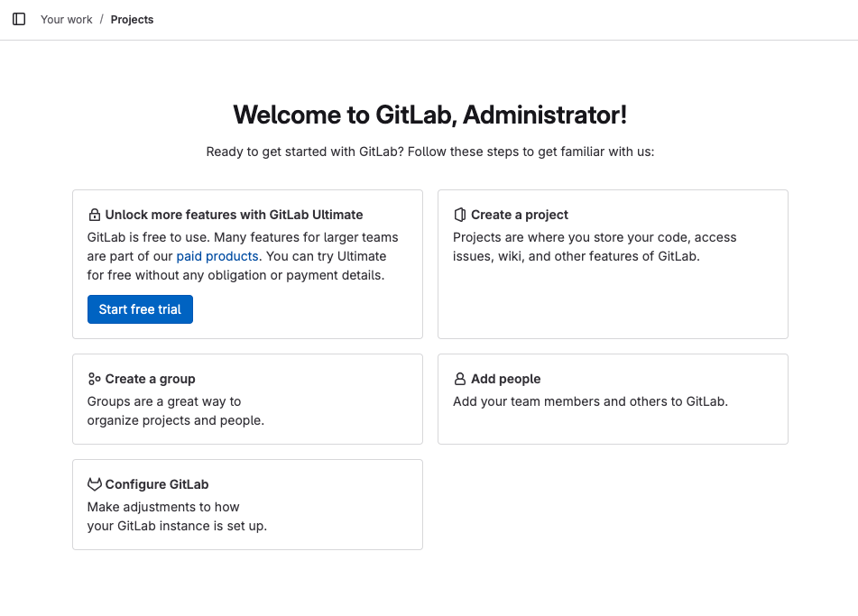Open the 'Add people' heading
The height and width of the screenshot is (616, 858).
[x=505, y=379]
